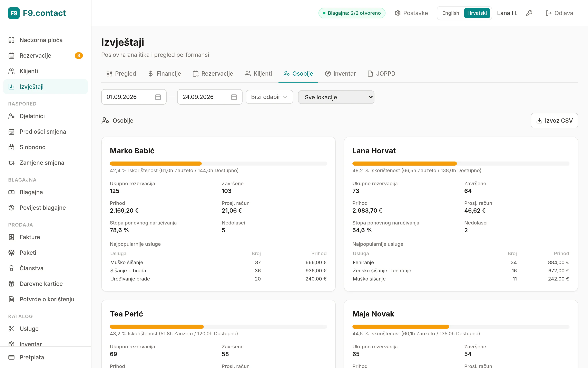Open Nadzorna ploča in the sidebar
Image resolution: width=588 pixels, height=368 pixels.
coord(46,40)
